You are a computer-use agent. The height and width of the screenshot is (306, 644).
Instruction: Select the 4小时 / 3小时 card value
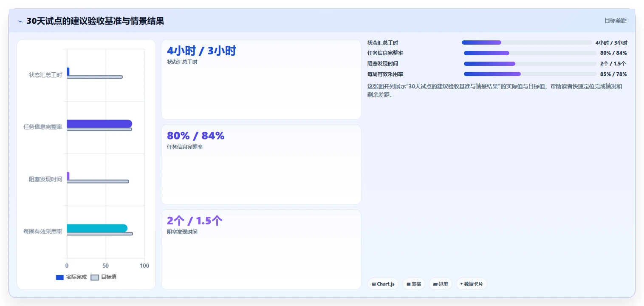coord(201,51)
